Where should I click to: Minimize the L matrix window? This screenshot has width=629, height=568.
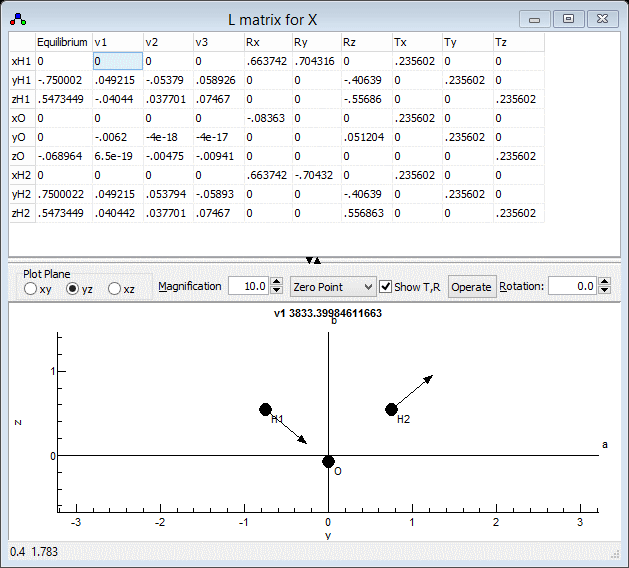(534, 19)
